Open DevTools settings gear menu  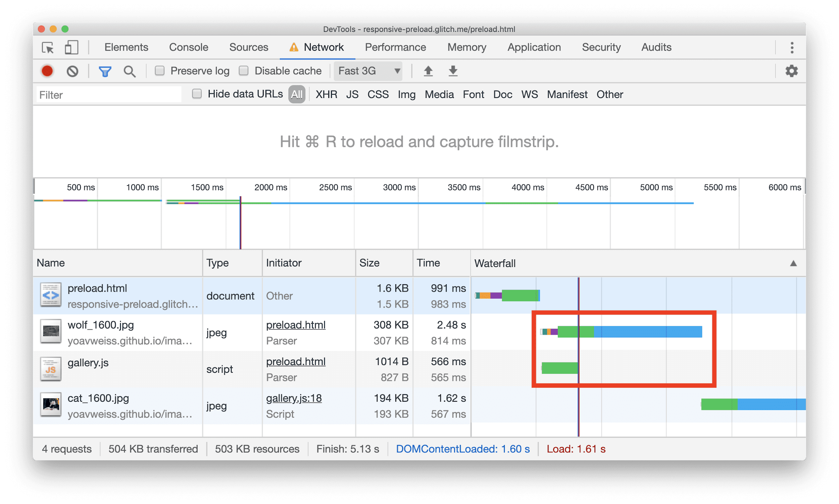coord(792,71)
